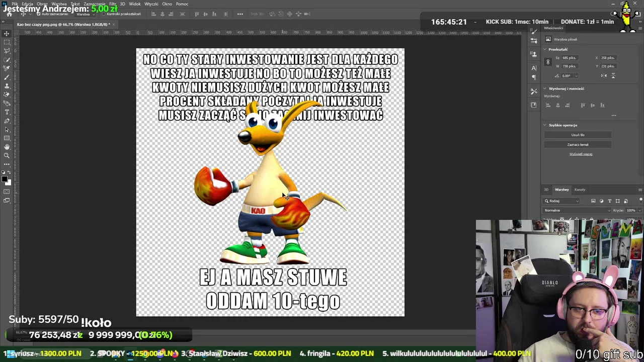Select the Brush tool
Viewport: 644px width, 362px height.
7,77
